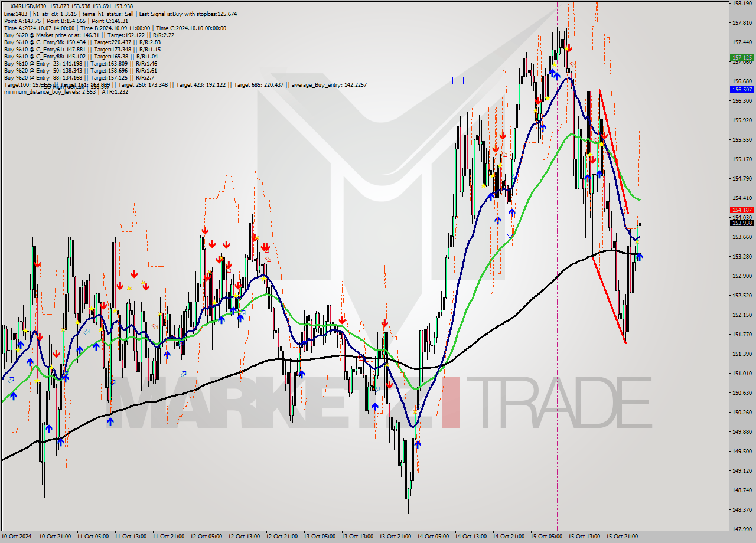
Task: Select the 'Entry -23: 141.198' buy line
Action: pyautogui.click(x=80, y=63)
